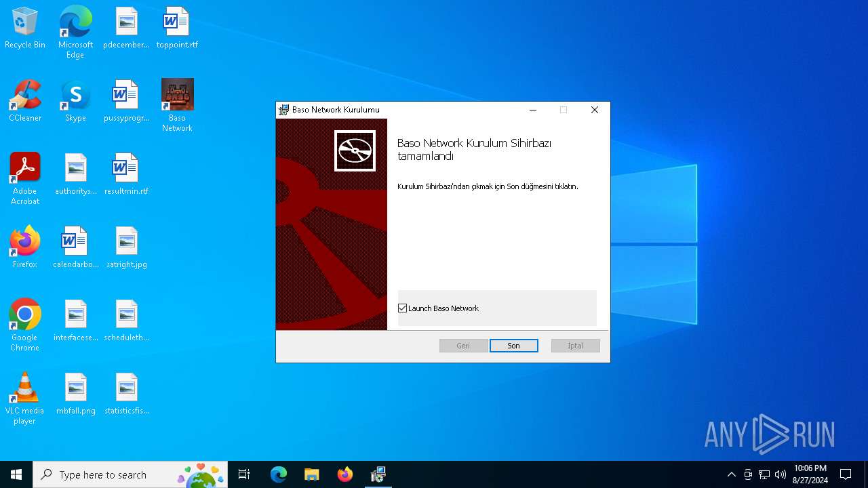Open File Explorer from the taskbar

tap(312, 474)
